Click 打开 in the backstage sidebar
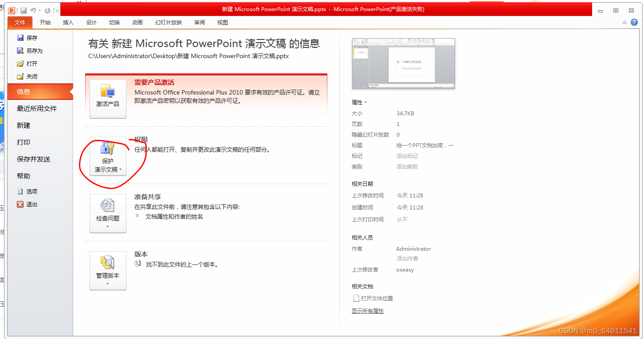The height and width of the screenshot is (339, 644). click(x=27, y=64)
